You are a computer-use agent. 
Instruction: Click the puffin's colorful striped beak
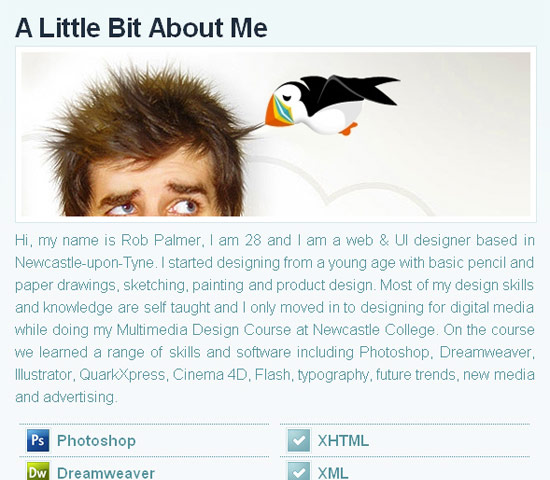pyautogui.click(x=279, y=111)
